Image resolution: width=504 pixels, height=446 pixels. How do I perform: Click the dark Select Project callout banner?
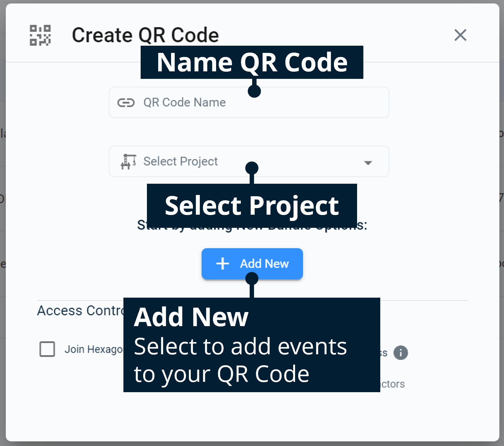coord(252,205)
